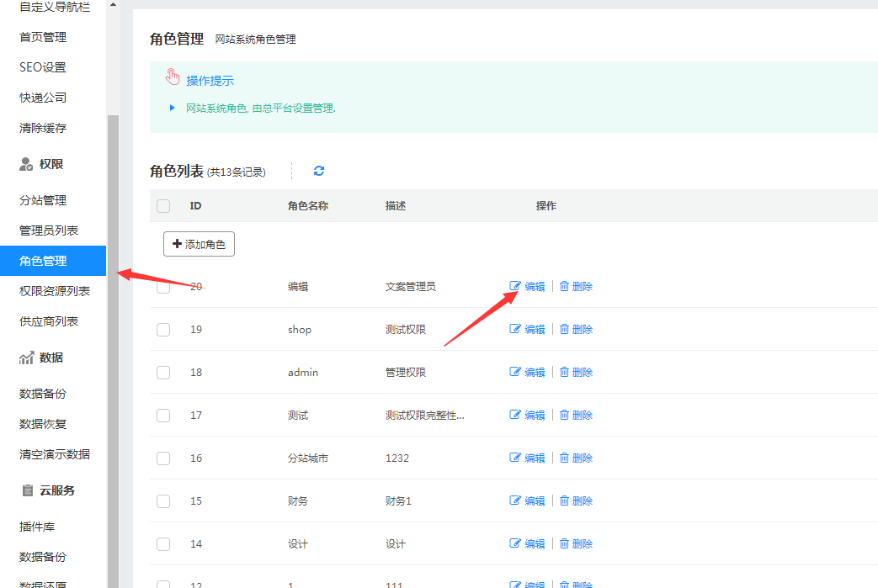878x588 pixels.
Task: Click the hand pointer operation tips icon
Action: coord(173,78)
